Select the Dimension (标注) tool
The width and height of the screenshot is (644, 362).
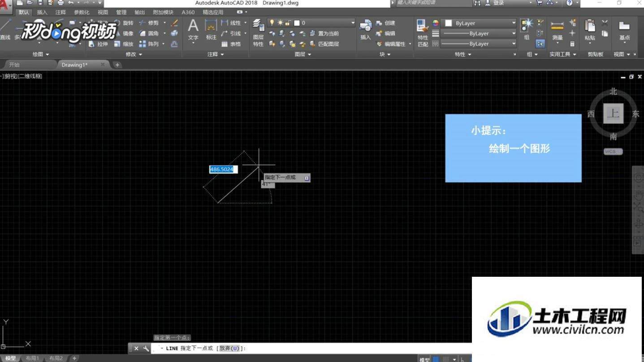coord(211,30)
